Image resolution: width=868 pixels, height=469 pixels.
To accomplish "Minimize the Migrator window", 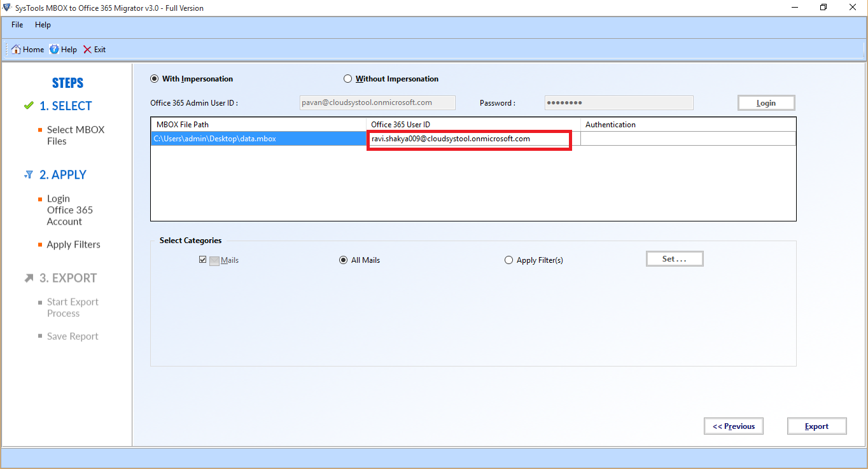I will coord(794,8).
